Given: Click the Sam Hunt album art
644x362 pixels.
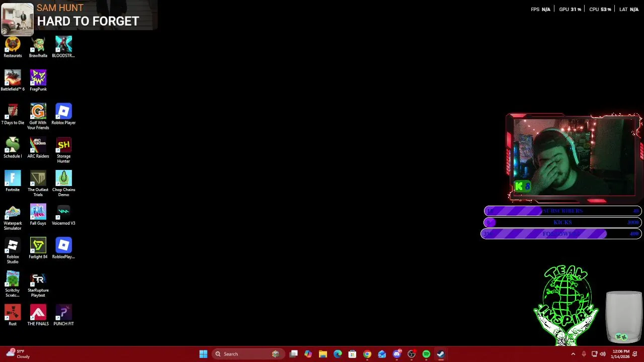Looking at the screenshot, I should pyautogui.click(x=17, y=19).
